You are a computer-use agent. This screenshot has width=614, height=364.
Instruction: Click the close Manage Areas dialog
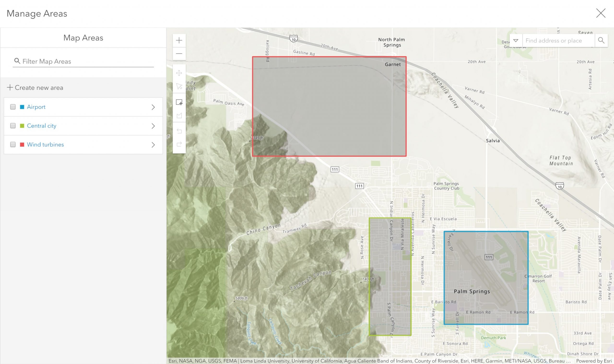coord(601,13)
